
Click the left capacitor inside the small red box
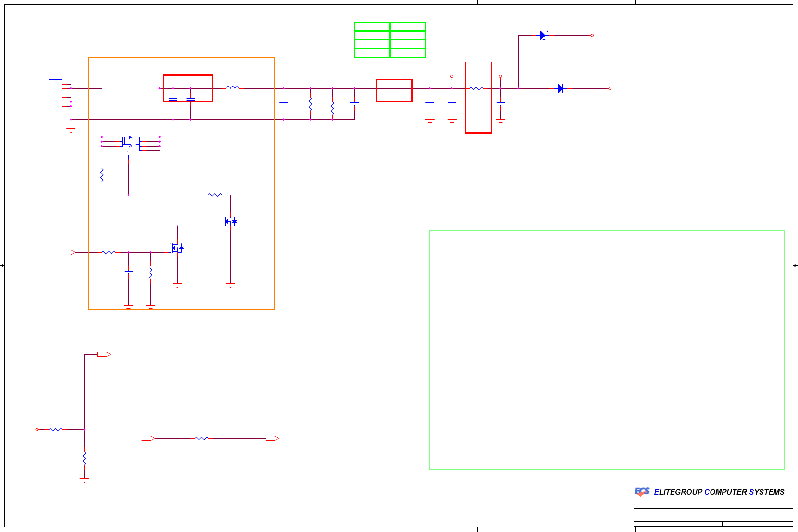pyautogui.click(x=173, y=99)
